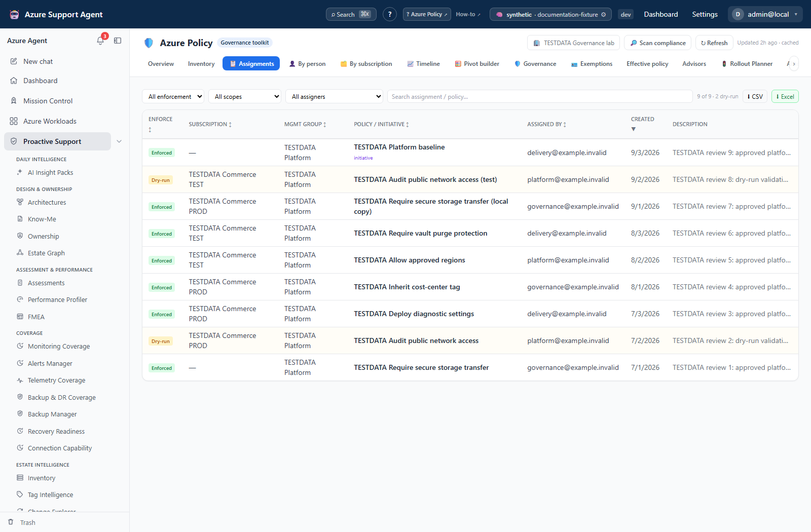
Task: Collapse the Proactive Support section
Action: (x=119, y=141)
